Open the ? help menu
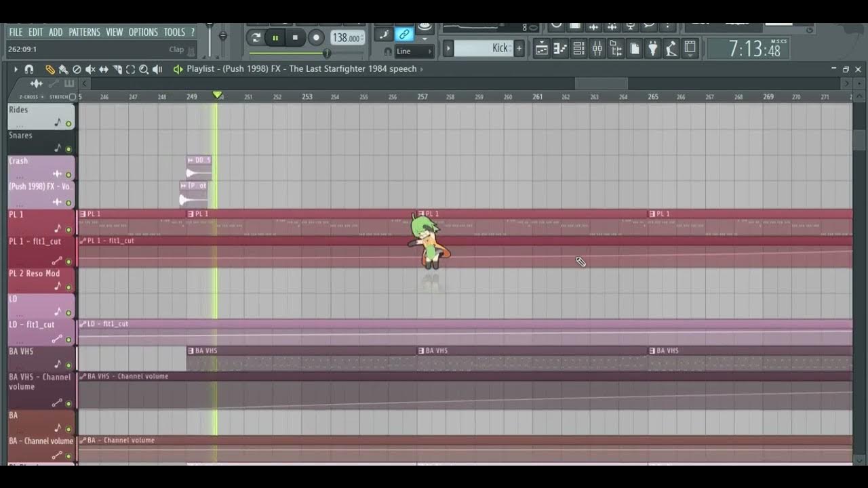The height and width of the screenshot is (488, 868). click(193, 32)
